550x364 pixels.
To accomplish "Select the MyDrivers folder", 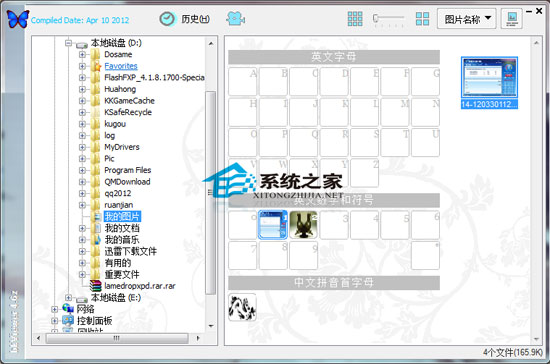I will coord(122,147).
